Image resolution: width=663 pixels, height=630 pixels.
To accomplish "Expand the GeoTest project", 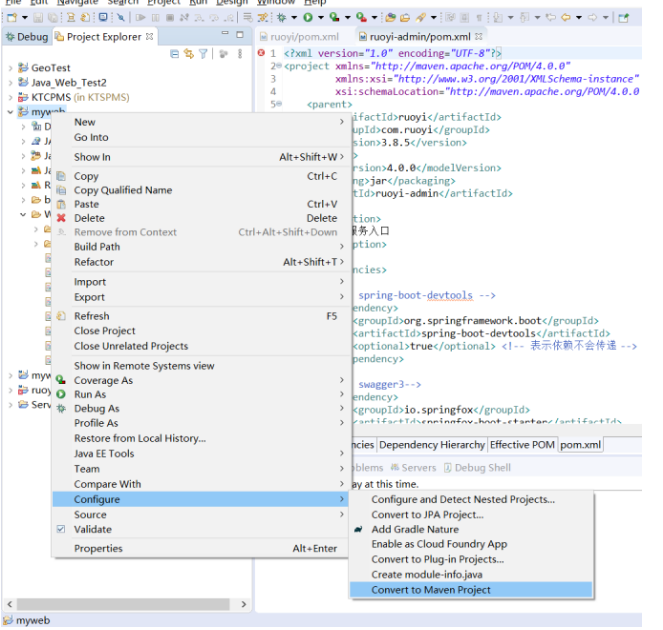I will [x=10, y=68].
